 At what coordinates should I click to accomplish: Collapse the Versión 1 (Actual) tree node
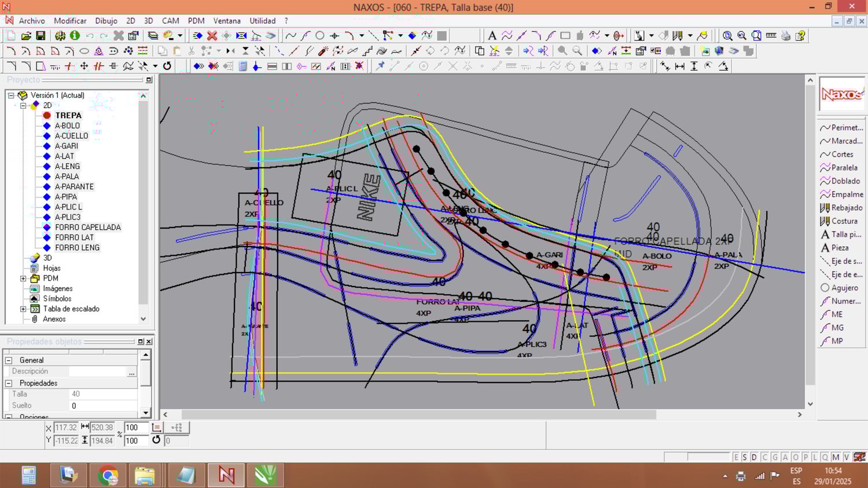[11, 96]
